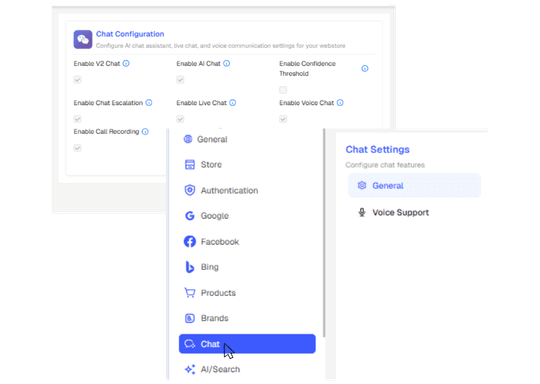Viewport: 540px width, 384px height.
Task: Click info icon beside Enable Live Chat
Action: point(233,103)
